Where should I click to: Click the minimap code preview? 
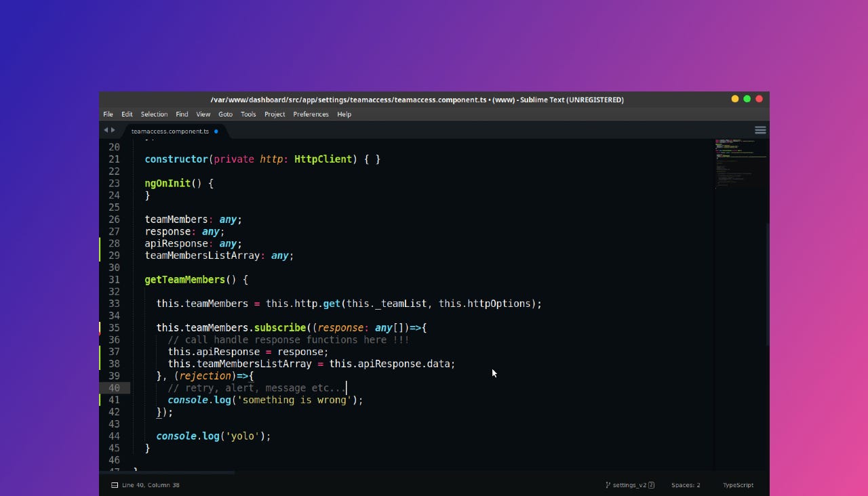tap(741, 163)
